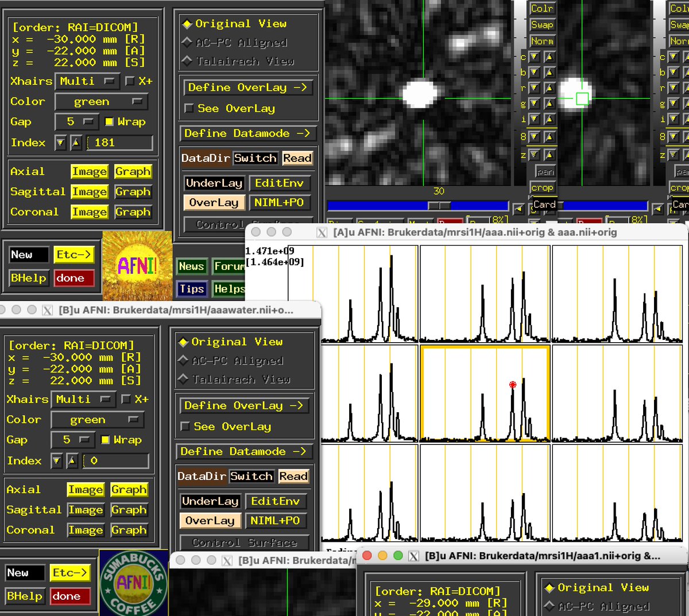Click top-right spectrum cell in graph window
689x616 pixels.
[617, 294]
